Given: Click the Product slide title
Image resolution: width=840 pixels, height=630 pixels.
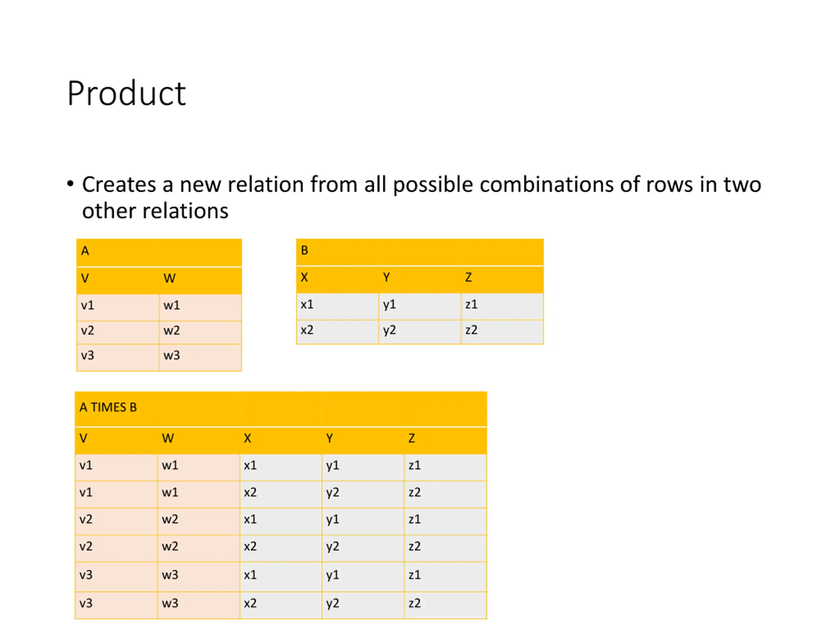Looking at the screenshot, I should [x=126, y=94].
